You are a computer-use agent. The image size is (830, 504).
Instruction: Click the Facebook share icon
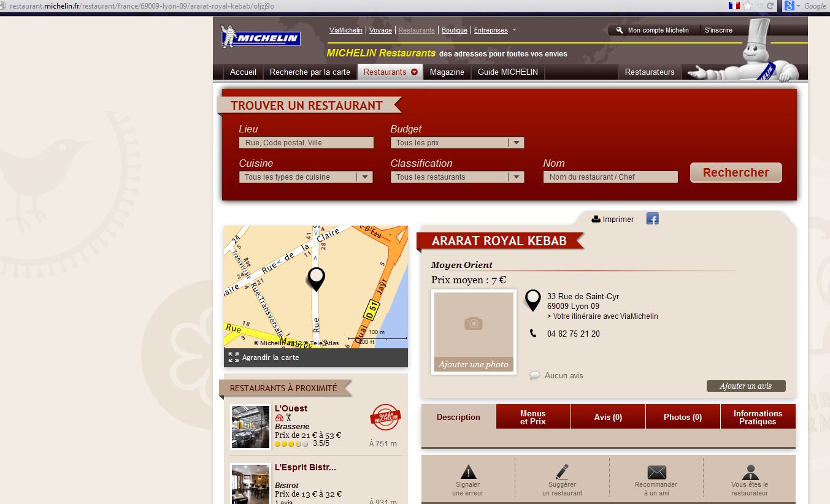(x=652, y=219)
